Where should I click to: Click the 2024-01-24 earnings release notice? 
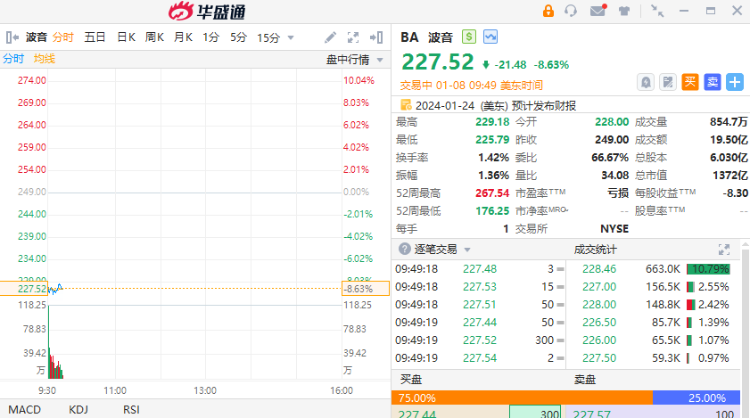(x=496, y=106)
